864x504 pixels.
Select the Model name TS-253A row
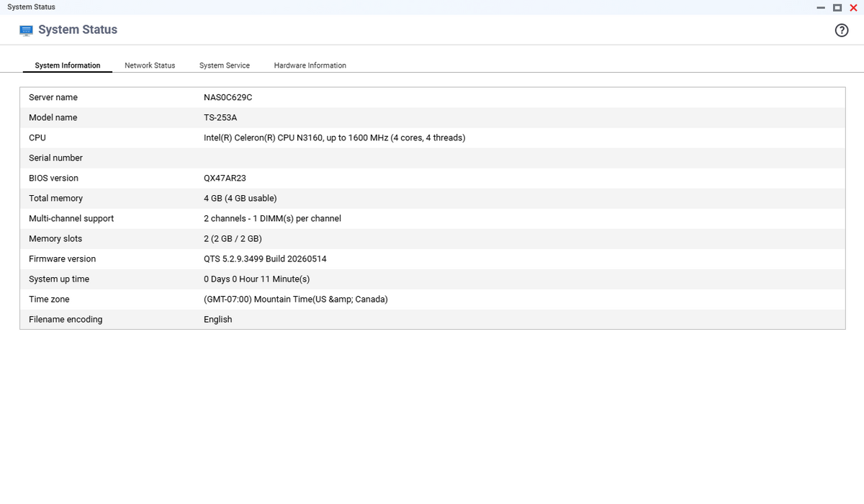(432, 117)
